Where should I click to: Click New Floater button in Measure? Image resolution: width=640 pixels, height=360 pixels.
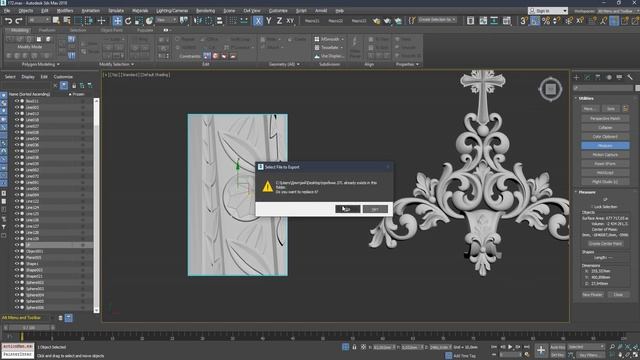click(x=592, y=295)
